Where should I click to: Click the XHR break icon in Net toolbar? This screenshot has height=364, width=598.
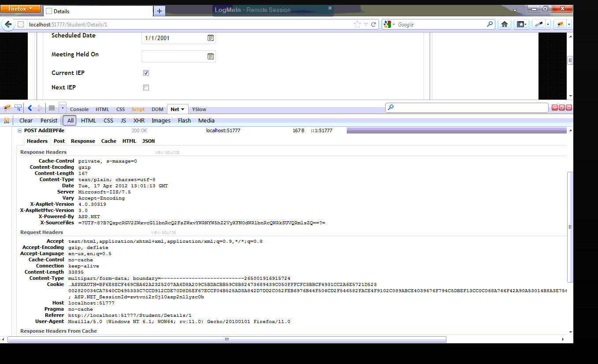[x=7, y=120]
